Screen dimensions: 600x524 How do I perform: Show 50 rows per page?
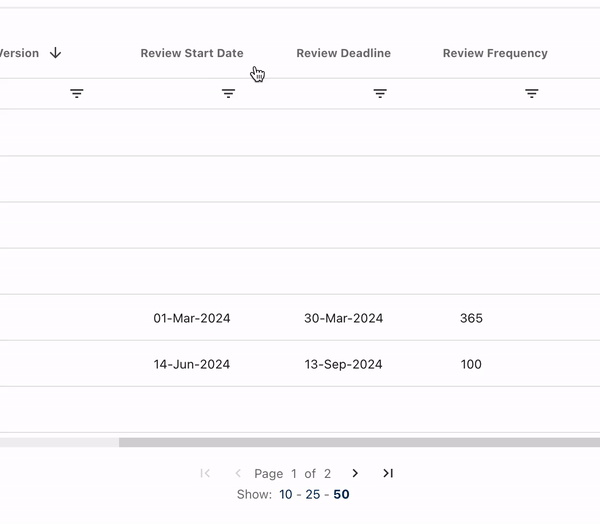tap(341, 494)
